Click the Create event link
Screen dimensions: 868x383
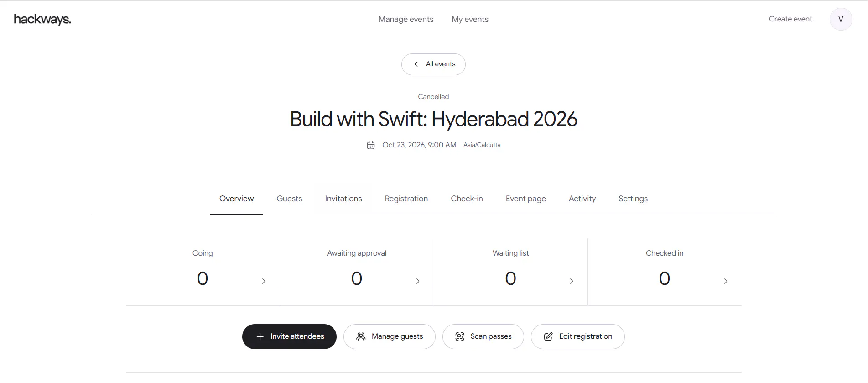click(790, 19)
